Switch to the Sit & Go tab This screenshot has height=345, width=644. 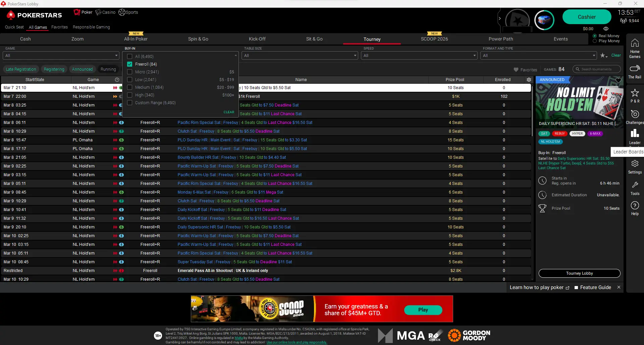pyautogui.click(x=314, y=39)
